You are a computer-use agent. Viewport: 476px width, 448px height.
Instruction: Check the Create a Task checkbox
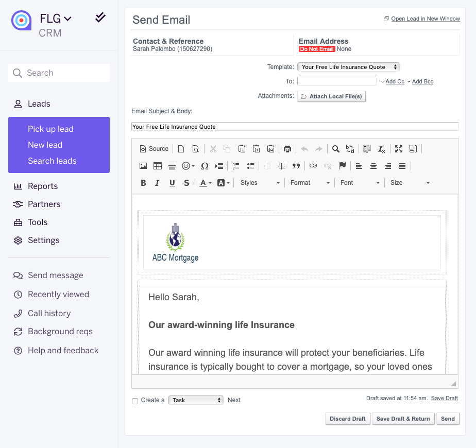tap(135, 401)
